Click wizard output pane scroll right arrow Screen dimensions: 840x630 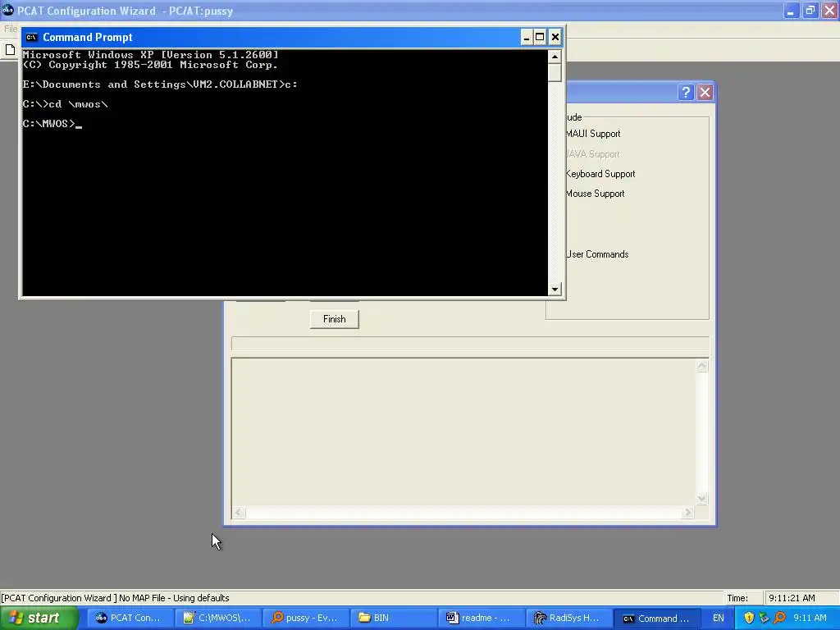[x=688, y=513]
